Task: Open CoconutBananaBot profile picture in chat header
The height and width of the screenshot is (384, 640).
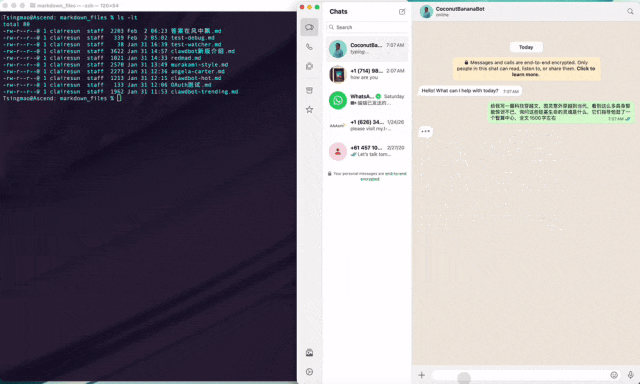Action: (x=426, y=11)
